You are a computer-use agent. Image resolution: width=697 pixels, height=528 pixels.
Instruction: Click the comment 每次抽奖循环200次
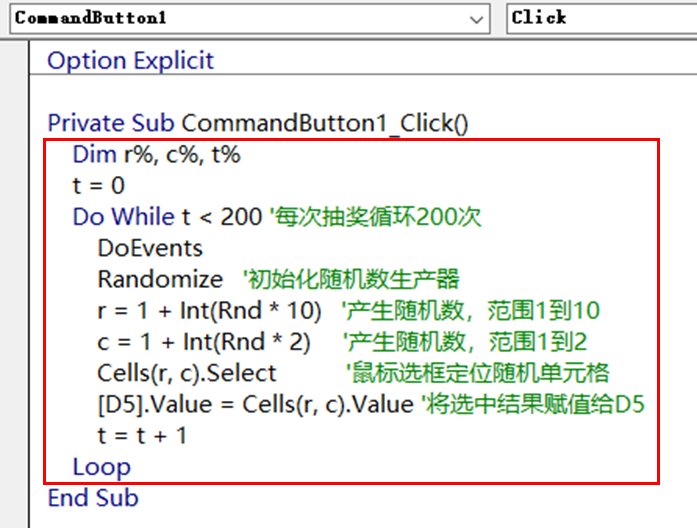[x=376, y=217]
